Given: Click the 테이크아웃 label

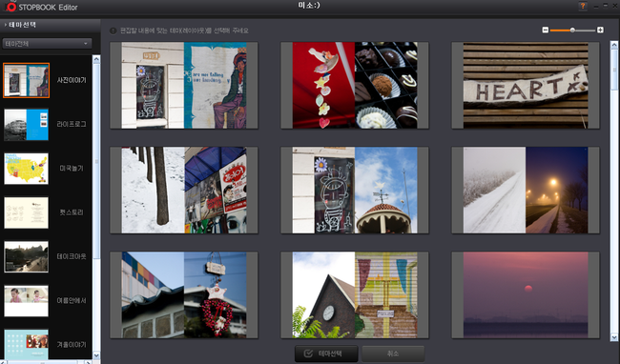Looking at the screenshot, I should tap(72, 256).
